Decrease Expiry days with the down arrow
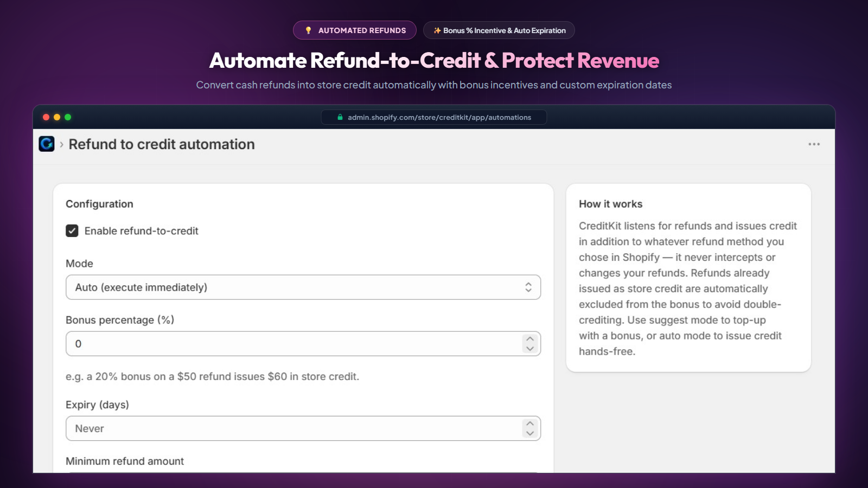Viewport: 868px width, 488px height. [x=530, y=433]
